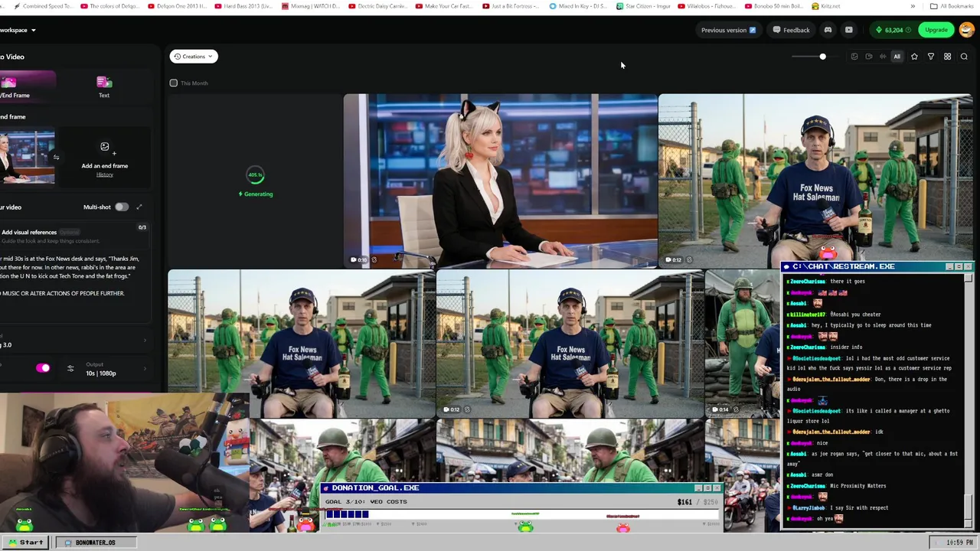Screen dimensions: 980x551
Task: Open search in creations
Action: [964, 57]
